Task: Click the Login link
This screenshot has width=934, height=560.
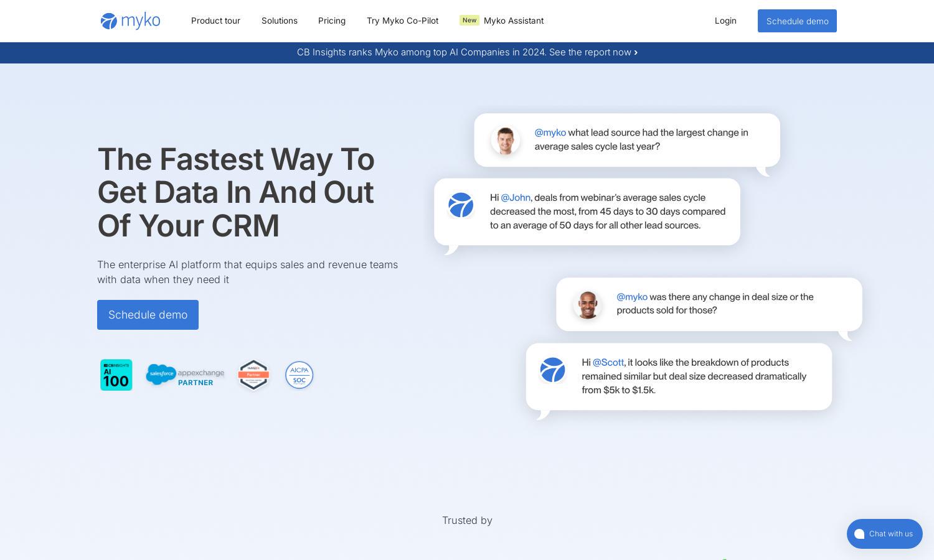Action: (x=725, y=21)
